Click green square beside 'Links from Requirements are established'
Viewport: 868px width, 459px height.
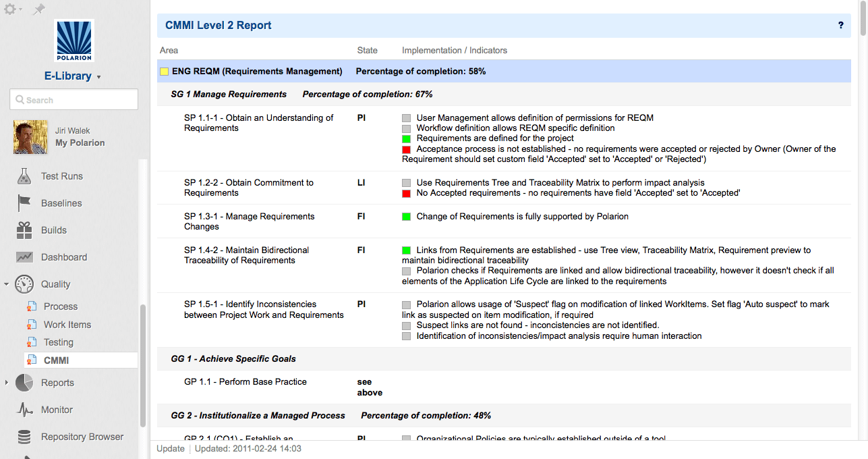[406, 250]
